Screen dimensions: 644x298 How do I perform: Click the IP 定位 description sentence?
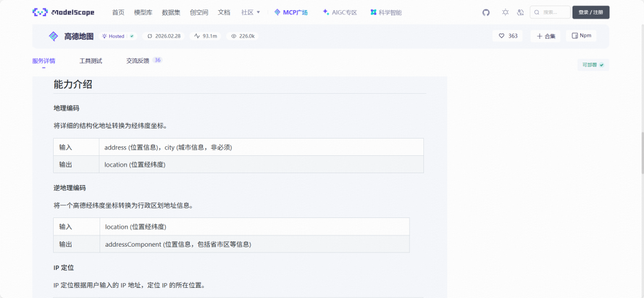(129, 285)
